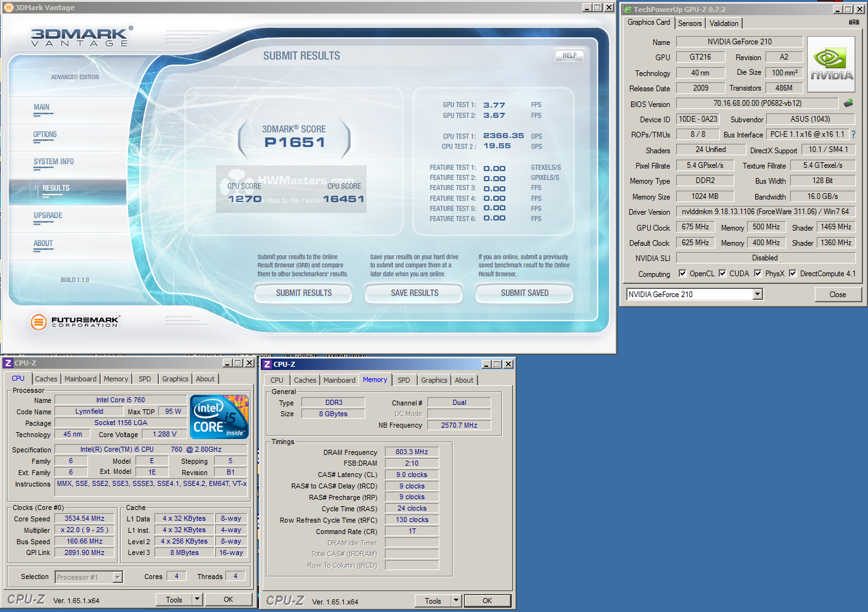Click the Driver Version field in GPU-Z

(765, 212)
